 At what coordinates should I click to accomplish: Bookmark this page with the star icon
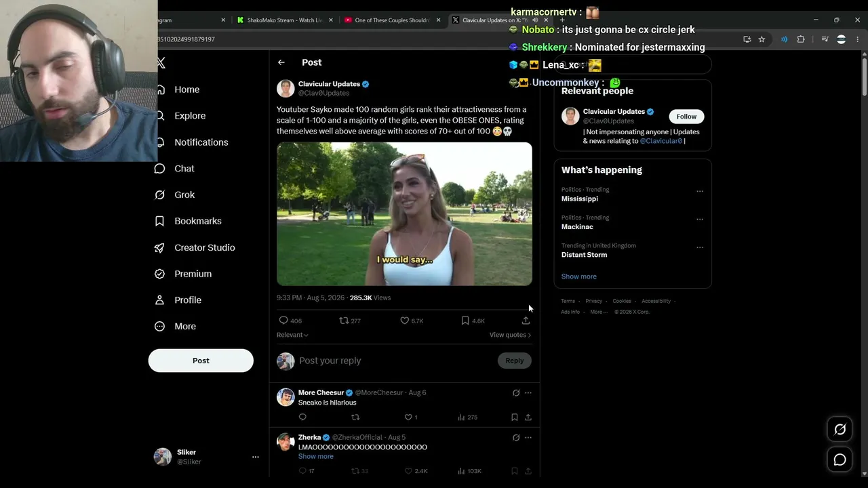click(762, 39)
